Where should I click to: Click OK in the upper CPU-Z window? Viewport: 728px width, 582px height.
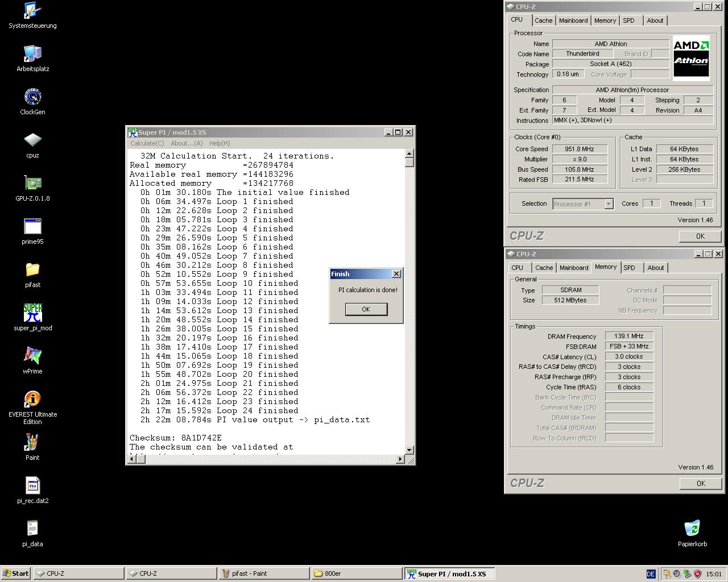tap(700, 236)
